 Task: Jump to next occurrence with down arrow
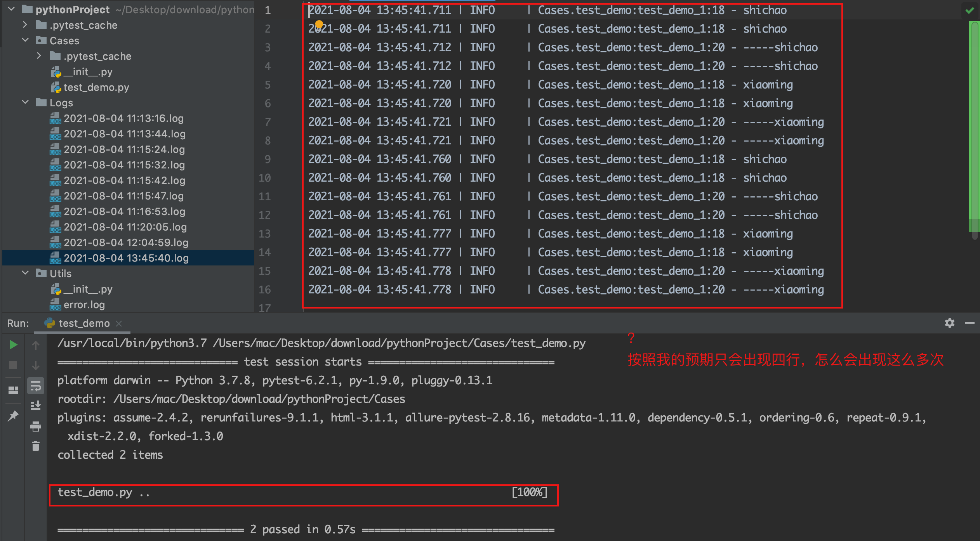[36, 365]
